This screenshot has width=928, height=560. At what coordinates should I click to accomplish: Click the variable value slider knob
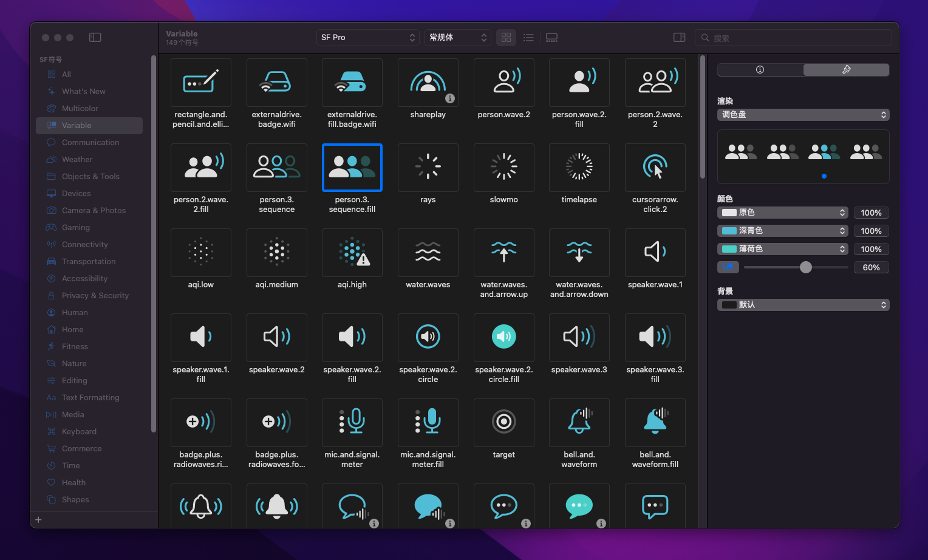click(x=805, y=267)
